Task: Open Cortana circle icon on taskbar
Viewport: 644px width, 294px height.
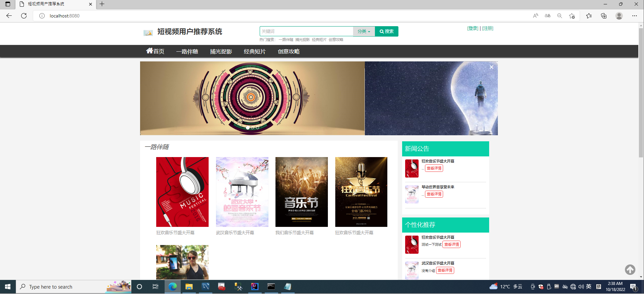Action: click(139, 287)
